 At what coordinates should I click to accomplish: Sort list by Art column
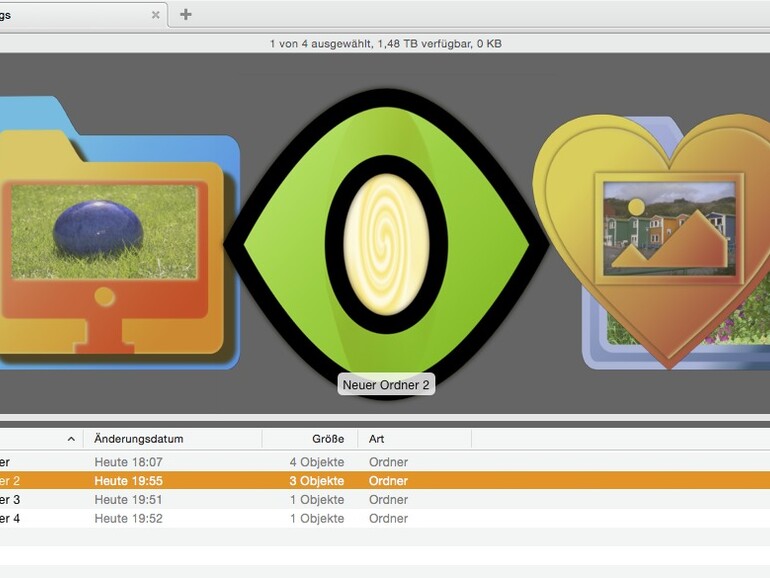pos(377,439)
